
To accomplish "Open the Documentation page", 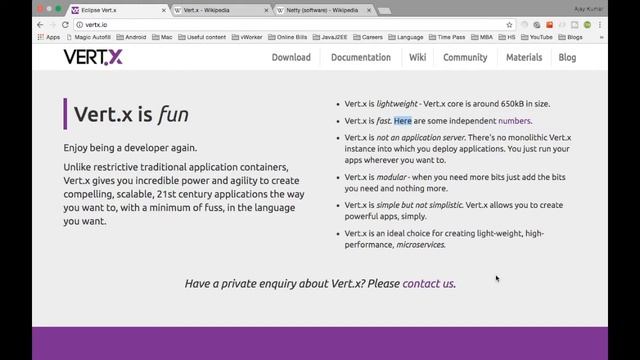I will tap(361, 58).
